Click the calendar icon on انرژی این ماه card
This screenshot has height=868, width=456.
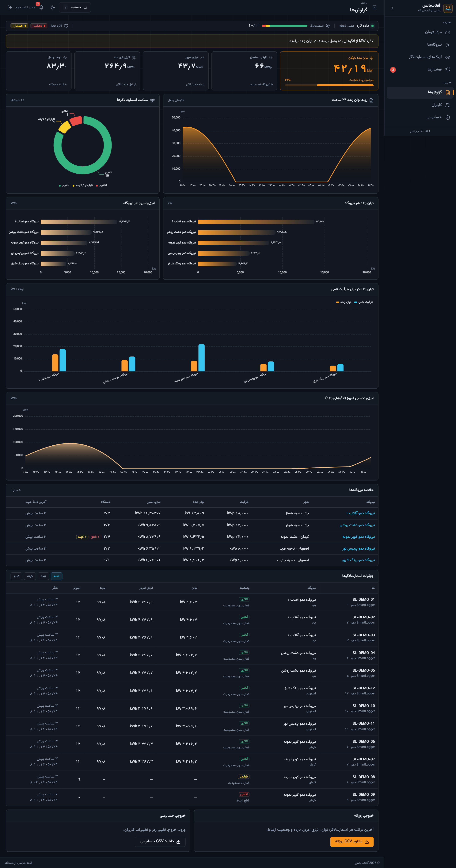[134, 57]
